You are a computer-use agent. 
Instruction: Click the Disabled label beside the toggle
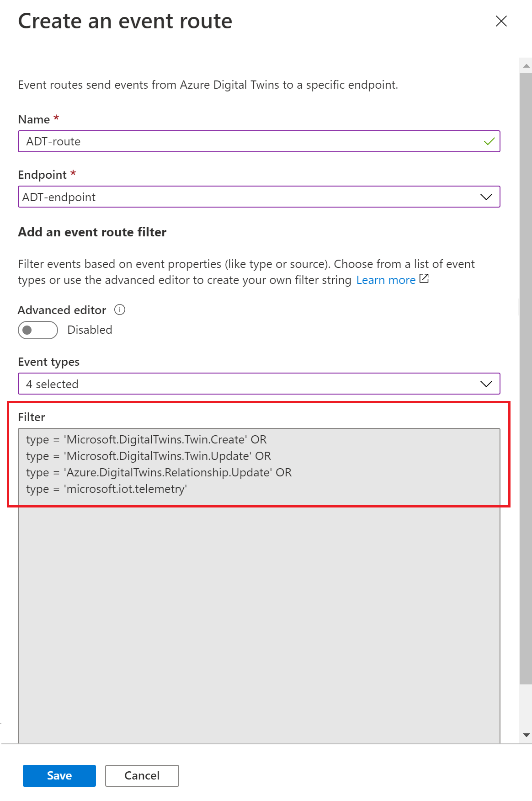(90, 330)
